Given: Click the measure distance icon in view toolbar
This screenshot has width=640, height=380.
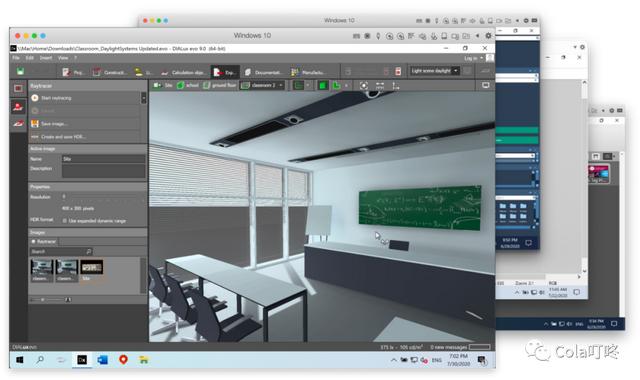Looking at the screenshot, I should click(x=380, y=86).
